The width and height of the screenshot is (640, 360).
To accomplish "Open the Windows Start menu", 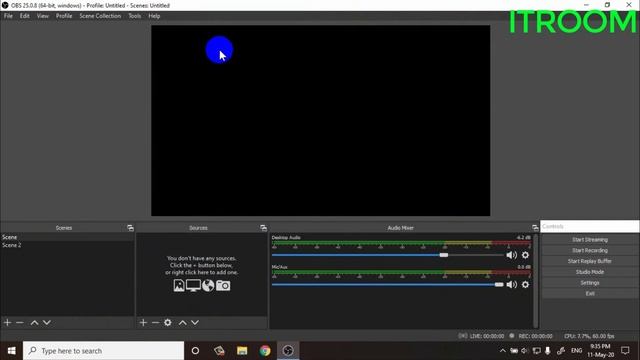I will (11, 351).
